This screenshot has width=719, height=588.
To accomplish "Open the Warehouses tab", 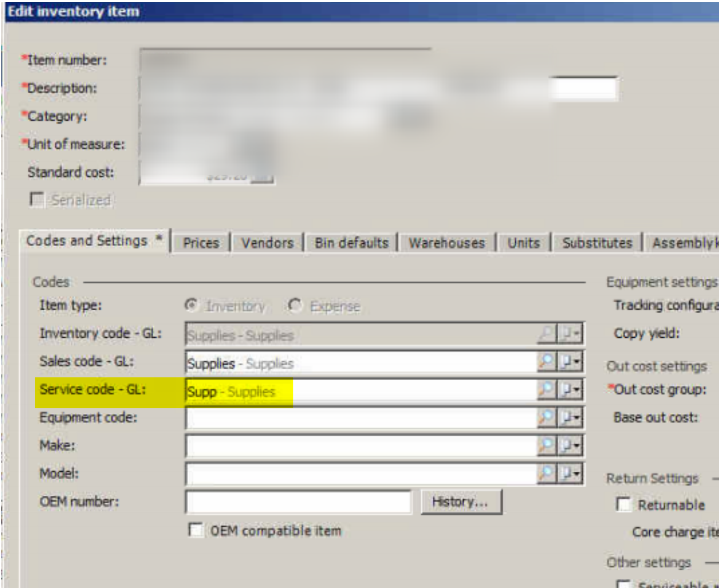I will click(x=446, y=243).
